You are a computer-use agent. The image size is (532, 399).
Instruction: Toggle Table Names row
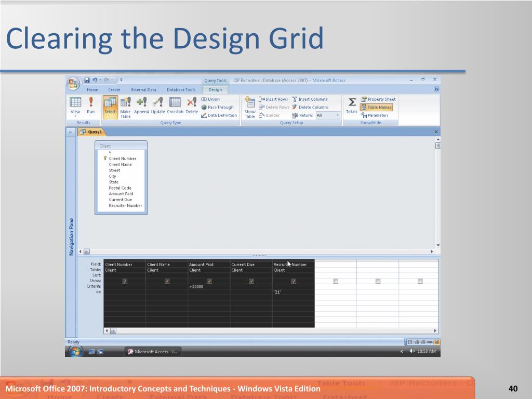pos(376,107)
